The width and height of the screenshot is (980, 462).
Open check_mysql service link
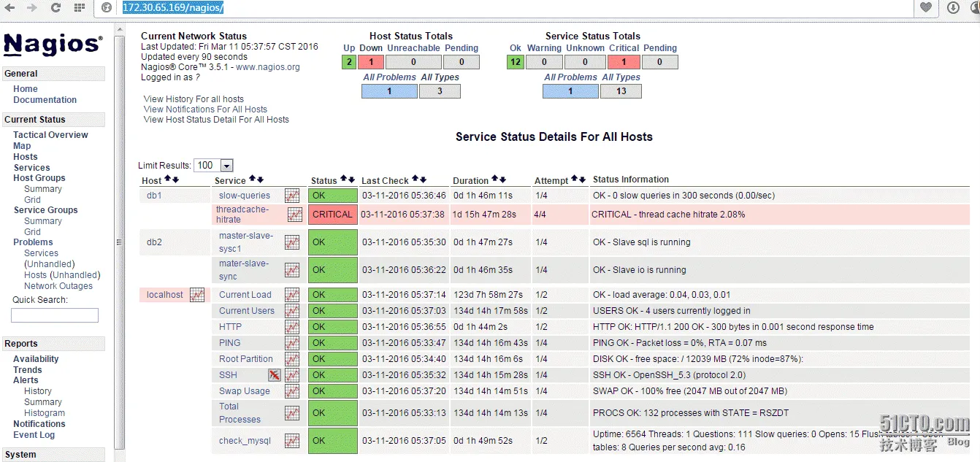(x=245, y=441)
